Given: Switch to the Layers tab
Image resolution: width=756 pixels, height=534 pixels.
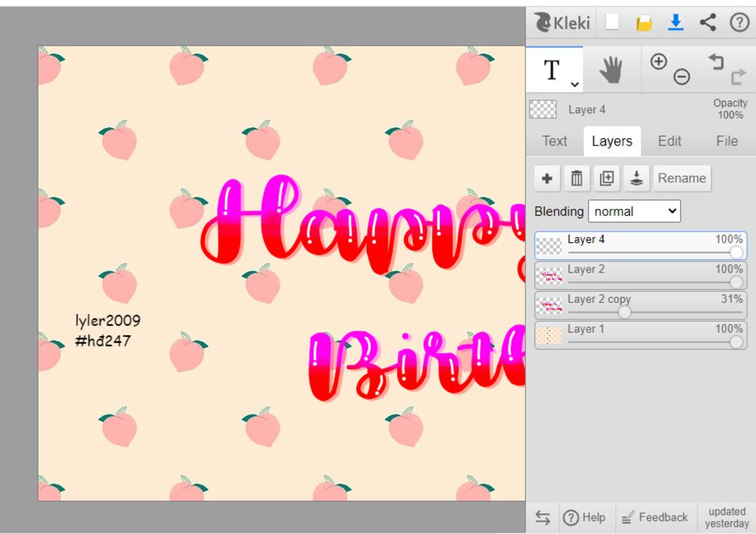Looking at the screenshot, I should pyautogui.click(x=612, y=141).
